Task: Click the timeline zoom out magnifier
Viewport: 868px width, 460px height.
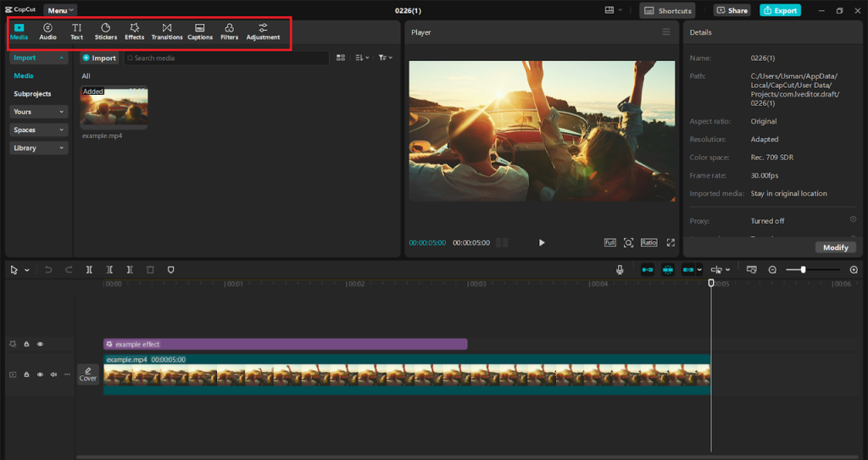Action: [772, 269]
